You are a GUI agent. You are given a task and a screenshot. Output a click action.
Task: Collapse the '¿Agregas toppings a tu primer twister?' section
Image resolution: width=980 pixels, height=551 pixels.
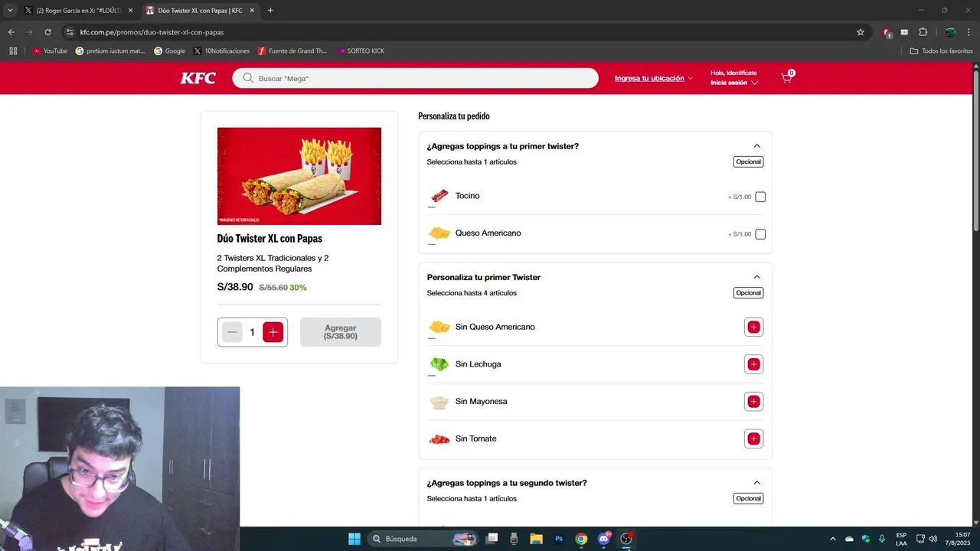click(x=756, y=146)
